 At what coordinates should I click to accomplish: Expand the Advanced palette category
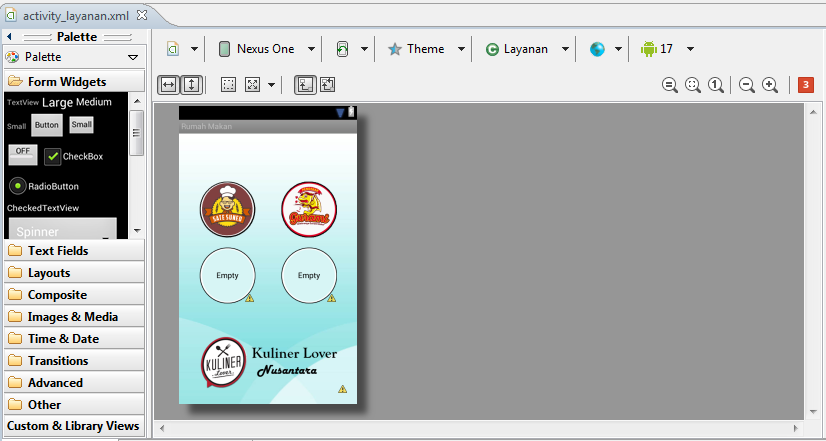click(x=74, y=383)
